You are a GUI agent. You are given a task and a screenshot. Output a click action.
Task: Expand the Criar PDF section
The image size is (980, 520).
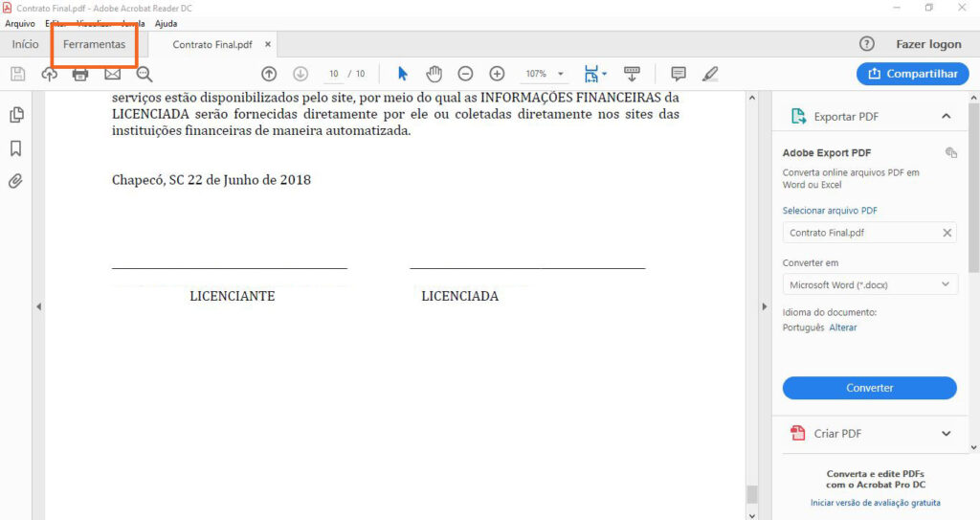946,434
